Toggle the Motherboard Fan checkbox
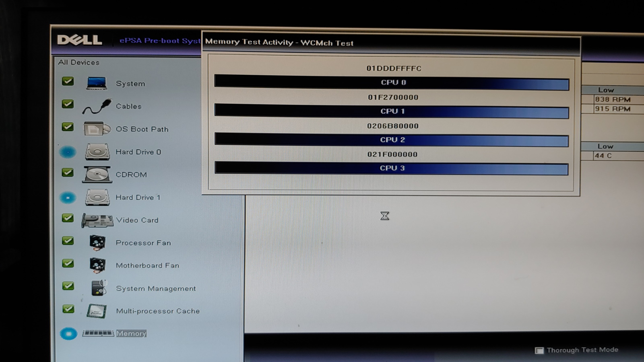 pyautogui.click(x=68, y=263)
